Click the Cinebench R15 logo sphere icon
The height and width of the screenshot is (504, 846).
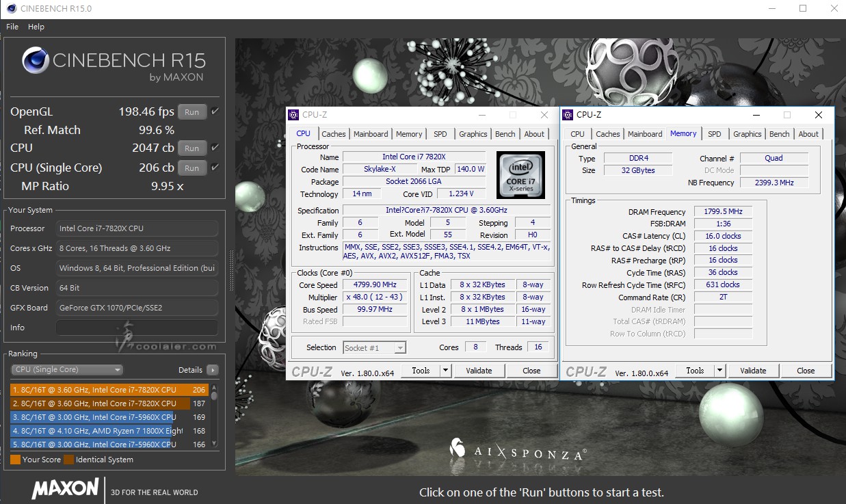coord(36,60)
